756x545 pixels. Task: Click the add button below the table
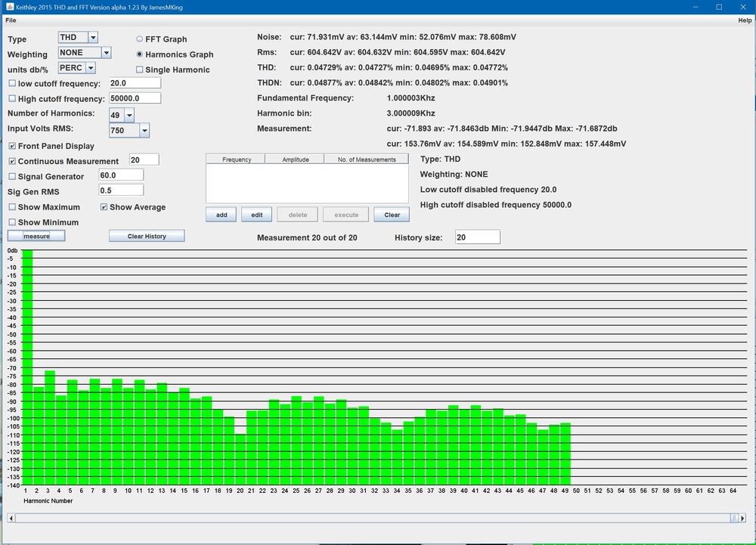tap(221, 215)
